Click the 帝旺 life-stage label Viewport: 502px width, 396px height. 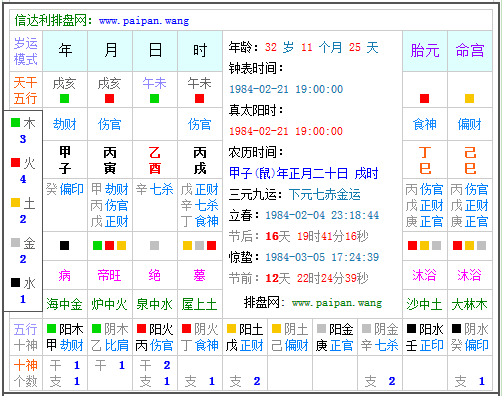coord(109,276)
